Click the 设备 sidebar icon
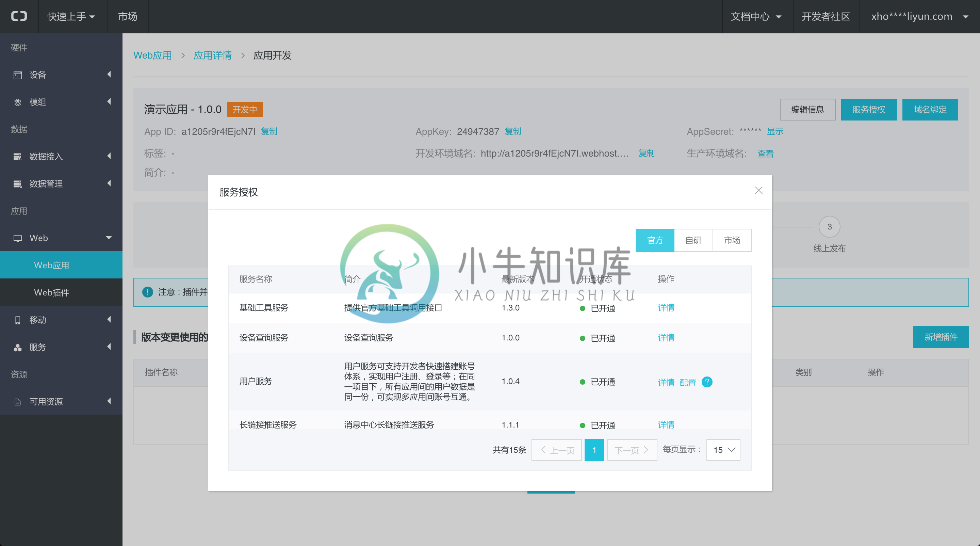980x546 pixels. pyautogui.click(x=17, y=75)
